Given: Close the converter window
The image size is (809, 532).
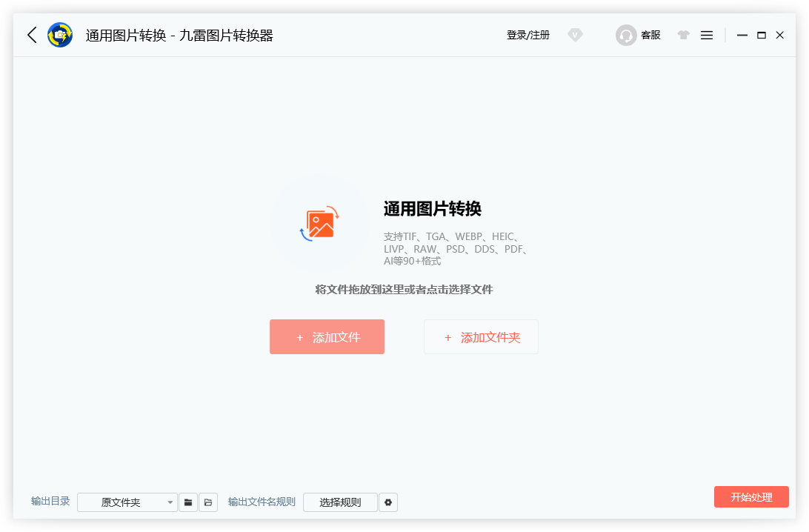Looking at the screenshot, I should point(779,35).
